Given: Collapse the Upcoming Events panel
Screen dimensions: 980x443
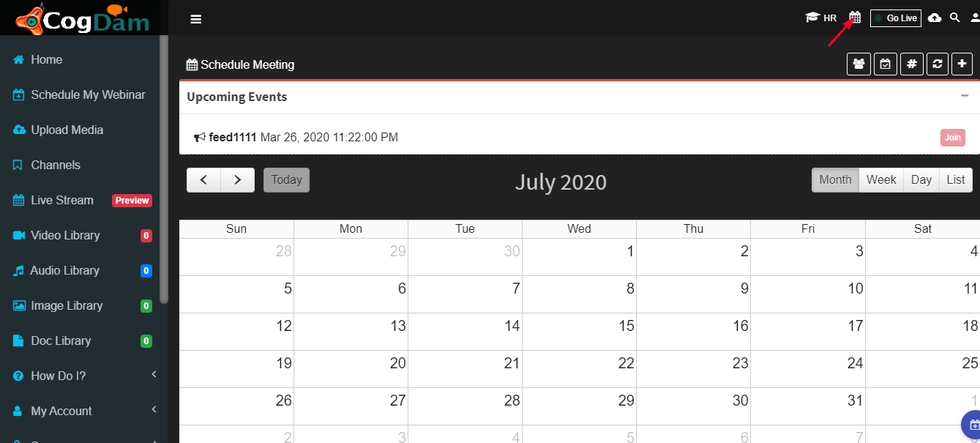Looking at the screenshot, I should [965, 96].
